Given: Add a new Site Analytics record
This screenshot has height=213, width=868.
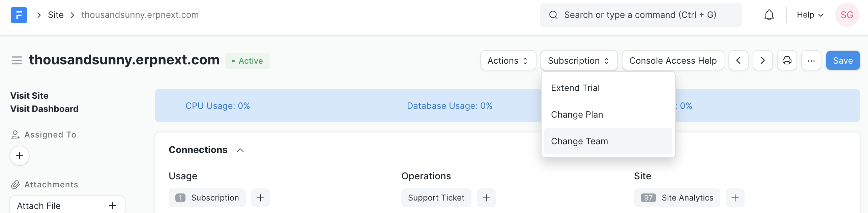Looking at the screenshot, I should click(x=735, y=198).
